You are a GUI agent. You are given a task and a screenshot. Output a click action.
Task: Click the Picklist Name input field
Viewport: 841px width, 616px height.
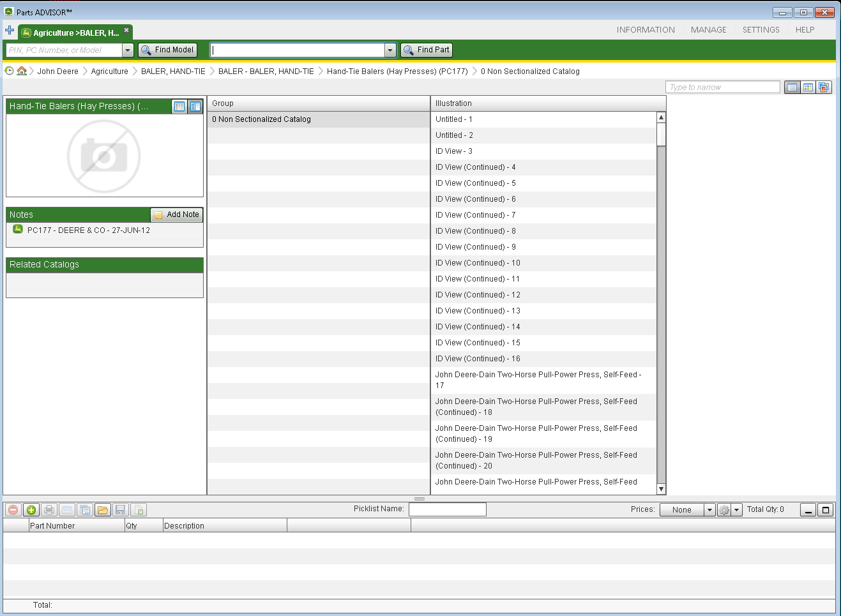click(447, 509)
